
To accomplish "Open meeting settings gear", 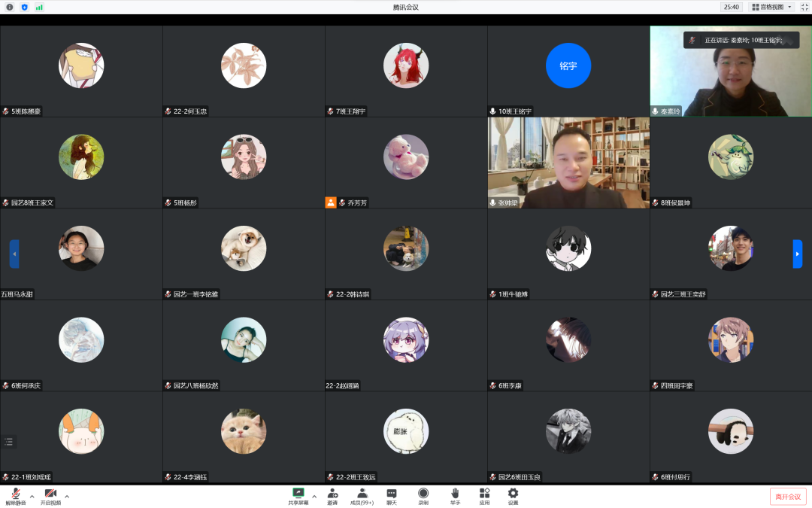I will [513, 495].
